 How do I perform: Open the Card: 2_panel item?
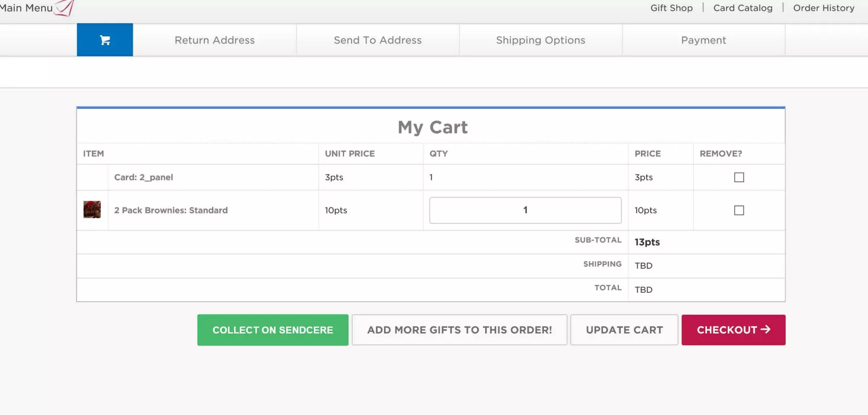click(x=143, y=177)
